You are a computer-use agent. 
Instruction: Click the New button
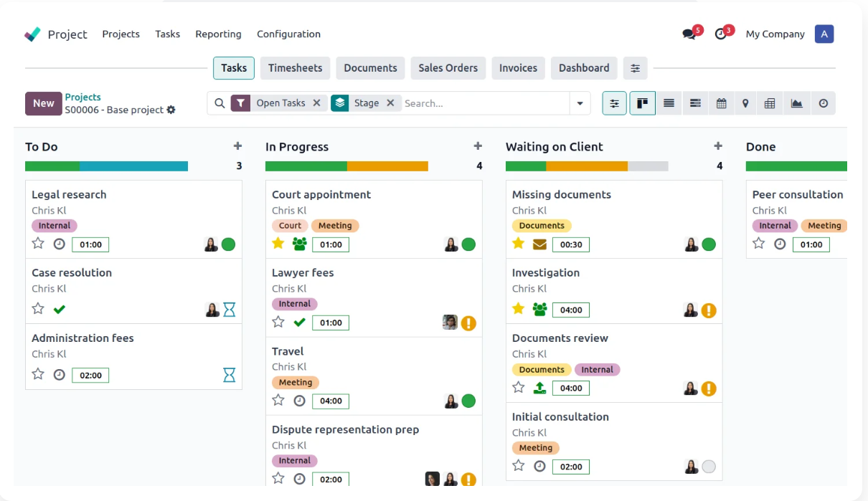(43, 103)
